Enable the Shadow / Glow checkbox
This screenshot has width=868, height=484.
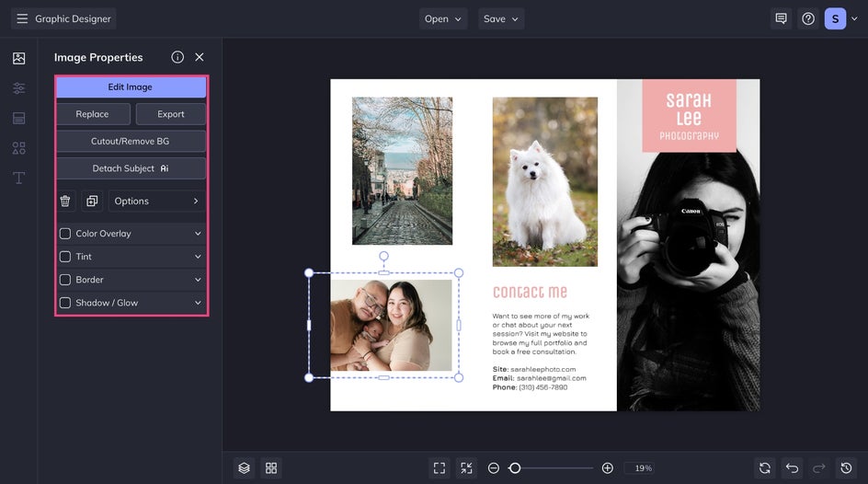[x=65, y=303]
